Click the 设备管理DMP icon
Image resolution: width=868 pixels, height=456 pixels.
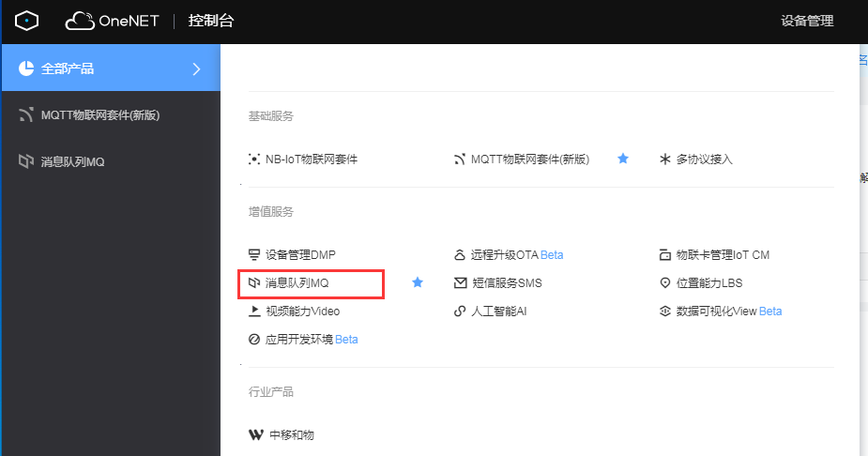click(x=254, y=254)
